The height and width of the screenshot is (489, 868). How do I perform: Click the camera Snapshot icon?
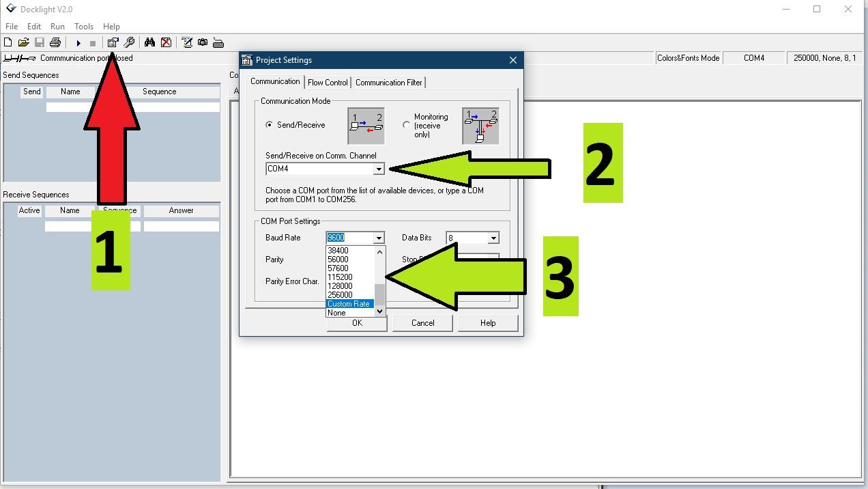point(203,42)
